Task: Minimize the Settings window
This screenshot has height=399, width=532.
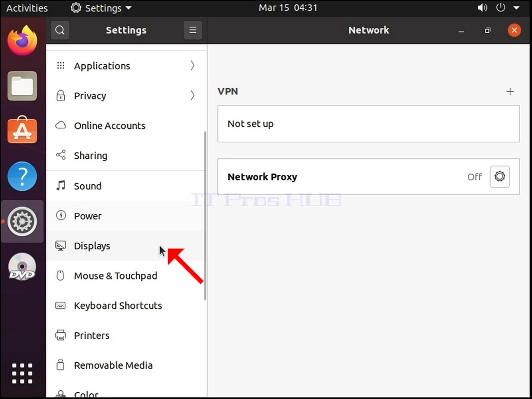Action: click(461, 31)
